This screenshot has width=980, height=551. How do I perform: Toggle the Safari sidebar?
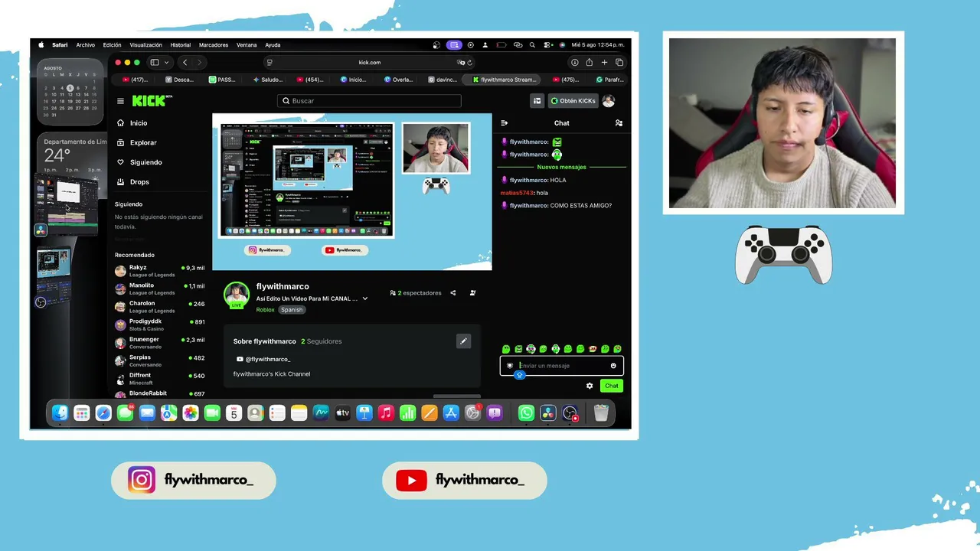tap(155, 63)
